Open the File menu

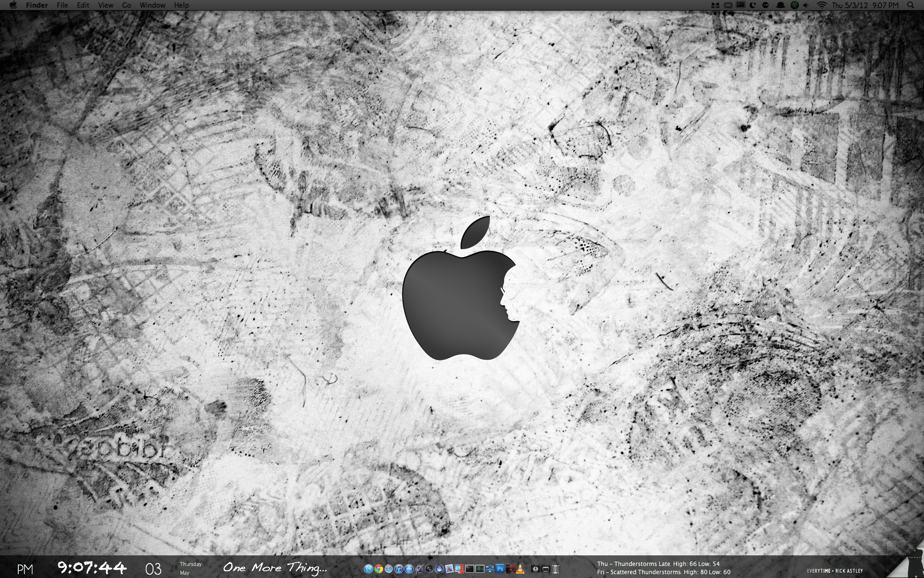(62, 5)
